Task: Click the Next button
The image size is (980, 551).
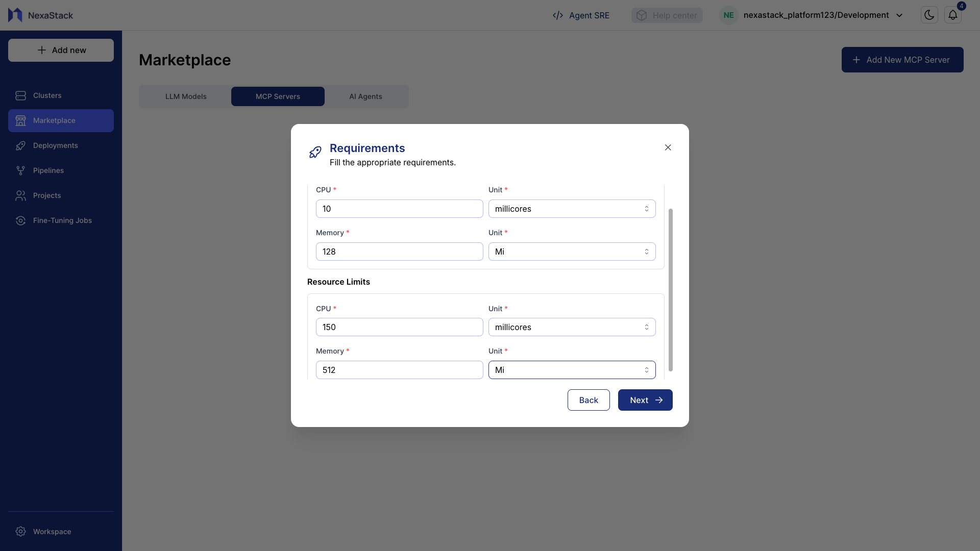Action: [645, 400]
